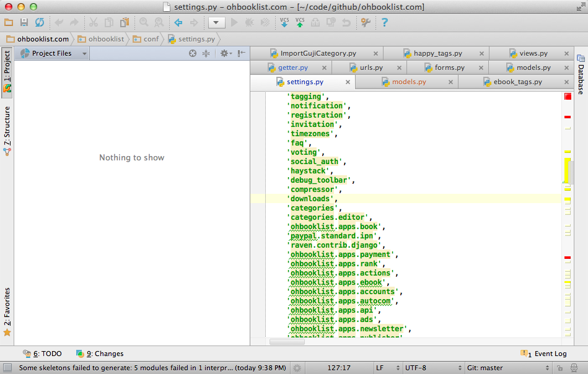Toggle tool window bars icon in status bar
Screen dimensions: 588x374
click(7, 368)
